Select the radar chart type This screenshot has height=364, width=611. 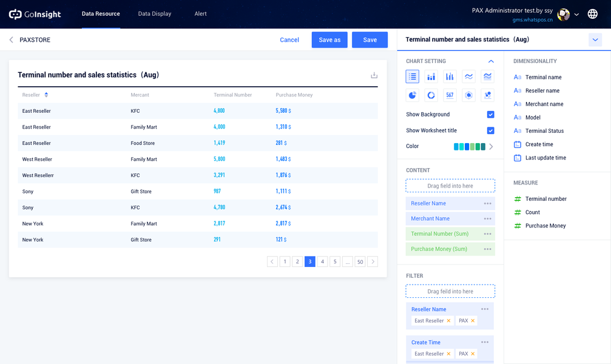[469, 95]
